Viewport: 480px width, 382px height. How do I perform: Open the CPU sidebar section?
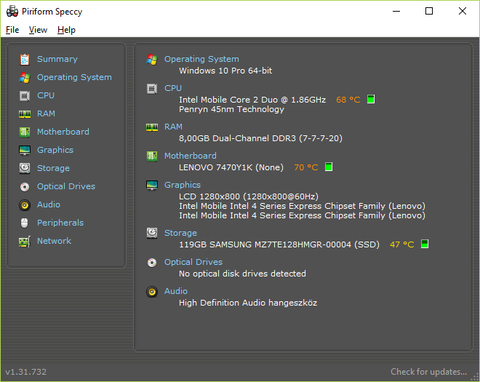[x=46, y=95]
